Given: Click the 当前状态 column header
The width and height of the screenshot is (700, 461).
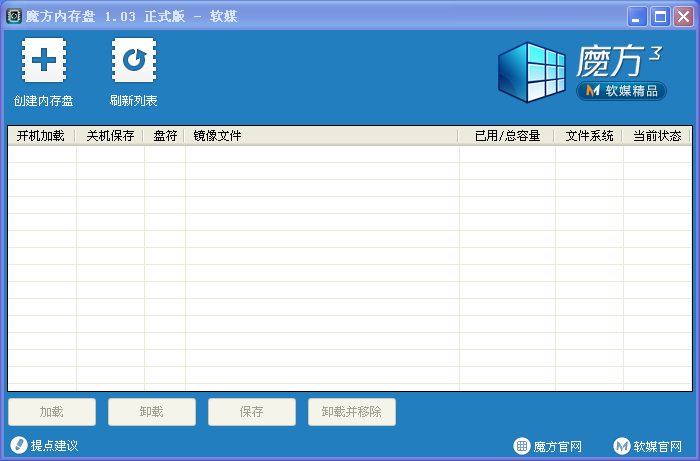Looking at the screenshot, I should (657, 136).
